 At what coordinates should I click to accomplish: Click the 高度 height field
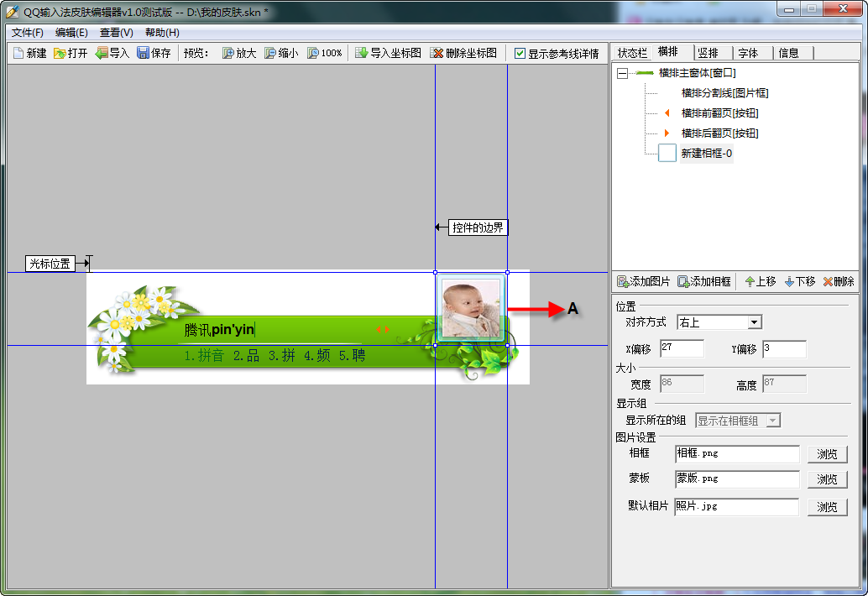pos(784,384)
